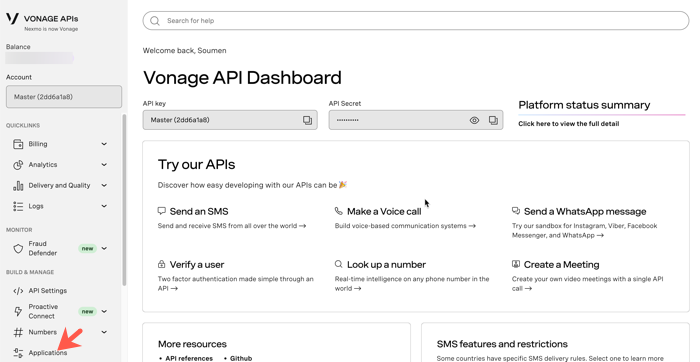Image resolution: width=700 pixels, height=362 pixels.
Task: Click the Search for help field
Action: pyautogui.click(x=416, y=21)
